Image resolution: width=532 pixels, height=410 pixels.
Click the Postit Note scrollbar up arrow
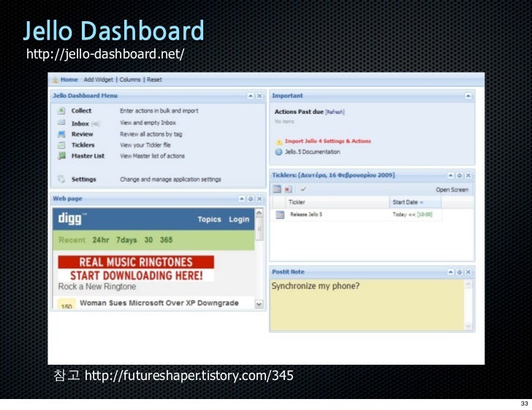[468, 284]
